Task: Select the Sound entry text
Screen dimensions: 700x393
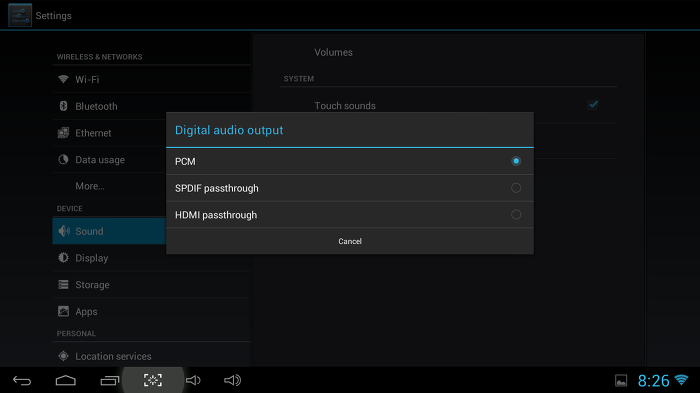Action: pos(89,231)
